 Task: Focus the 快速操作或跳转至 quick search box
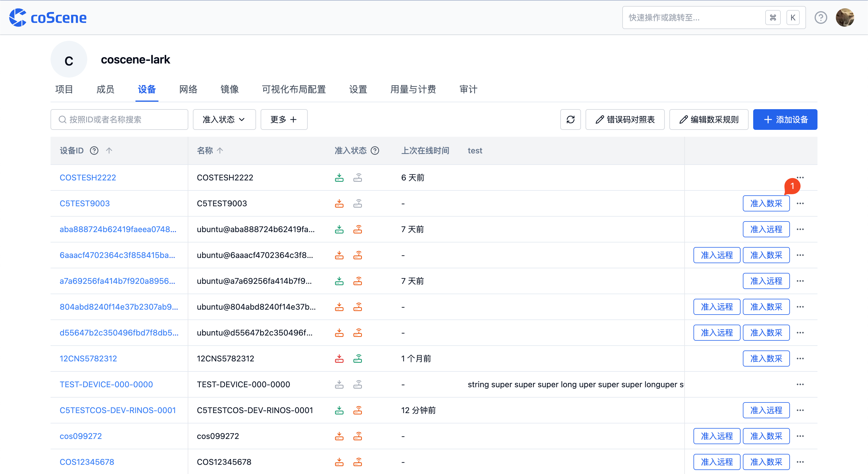click(714, 18)
